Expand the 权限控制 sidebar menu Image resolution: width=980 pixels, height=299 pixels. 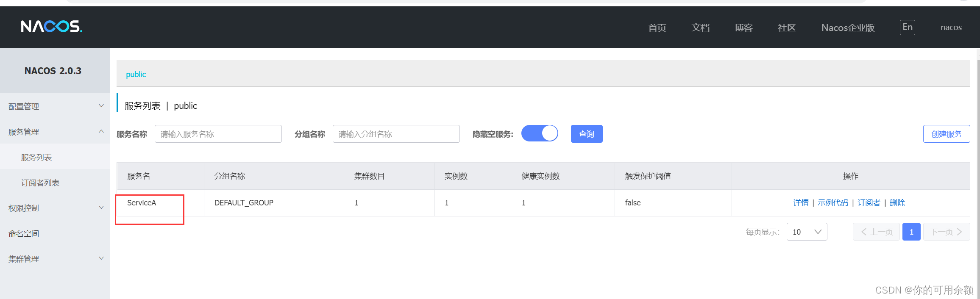pyautogui.click(x=55, y=208)
